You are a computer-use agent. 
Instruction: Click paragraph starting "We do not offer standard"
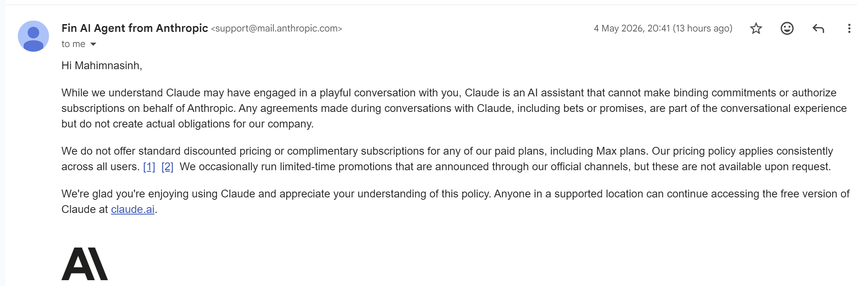click(x=447, y=159)
